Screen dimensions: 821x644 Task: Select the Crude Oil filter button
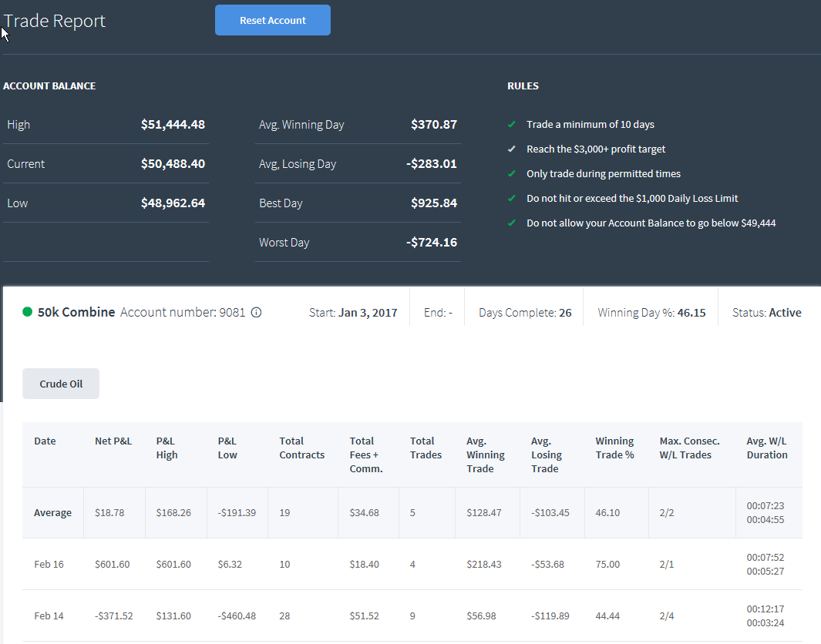pyautogui.click(x=61, y=384)
